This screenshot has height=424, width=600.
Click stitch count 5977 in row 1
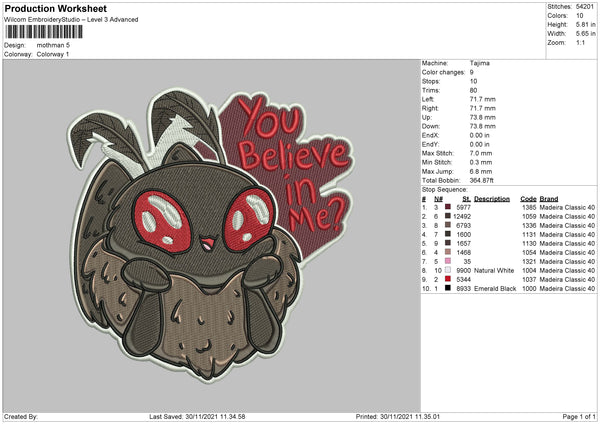(x=463, y=207)
